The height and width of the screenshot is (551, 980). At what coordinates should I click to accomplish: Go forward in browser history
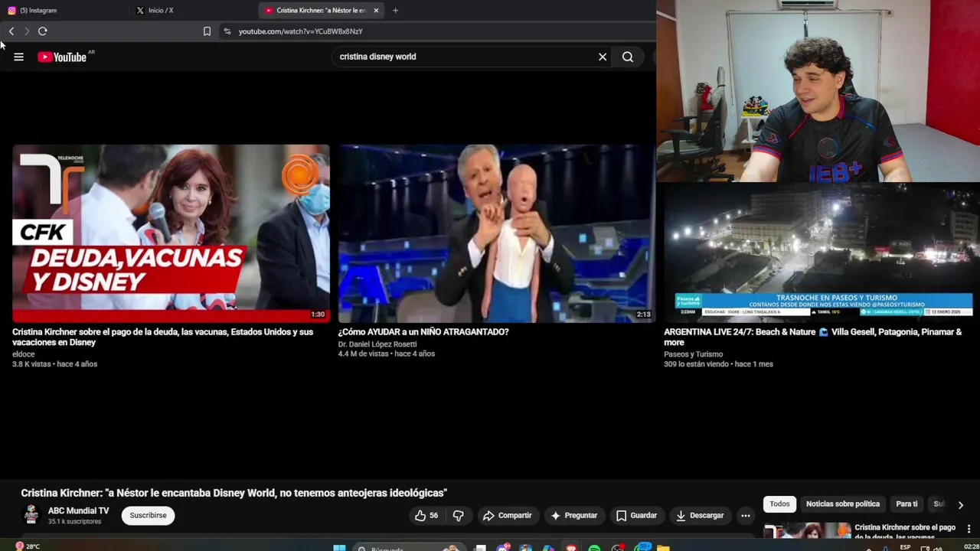point(27,31)
